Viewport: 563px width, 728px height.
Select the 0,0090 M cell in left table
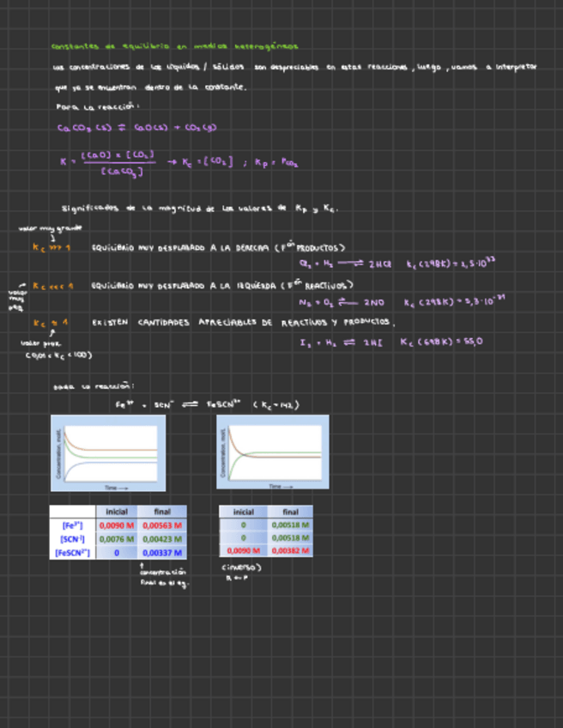pos(116,525)
